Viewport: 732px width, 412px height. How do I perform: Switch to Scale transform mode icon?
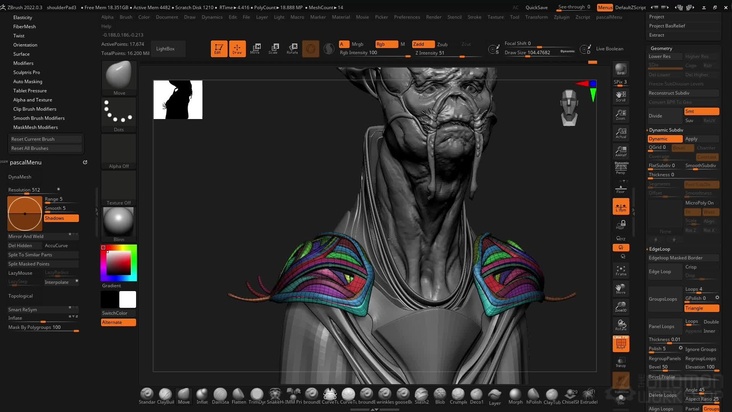(274, 49)
